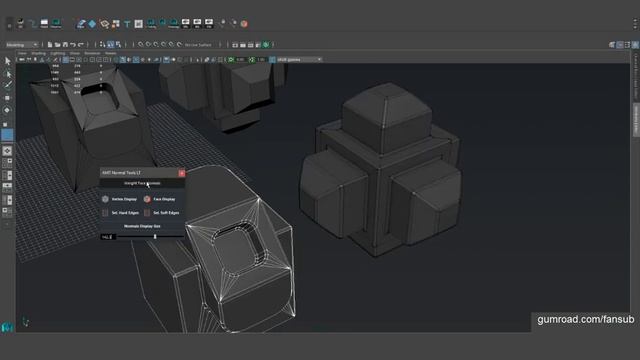Click the No Live Surface field
The image size is (640, 360).
click(x=198, y=45)
